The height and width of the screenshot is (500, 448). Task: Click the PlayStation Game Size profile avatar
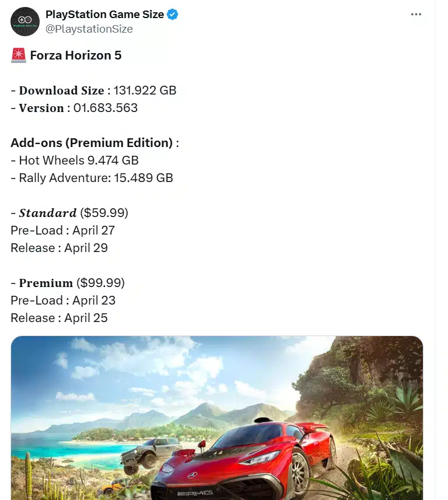[25, 22]
